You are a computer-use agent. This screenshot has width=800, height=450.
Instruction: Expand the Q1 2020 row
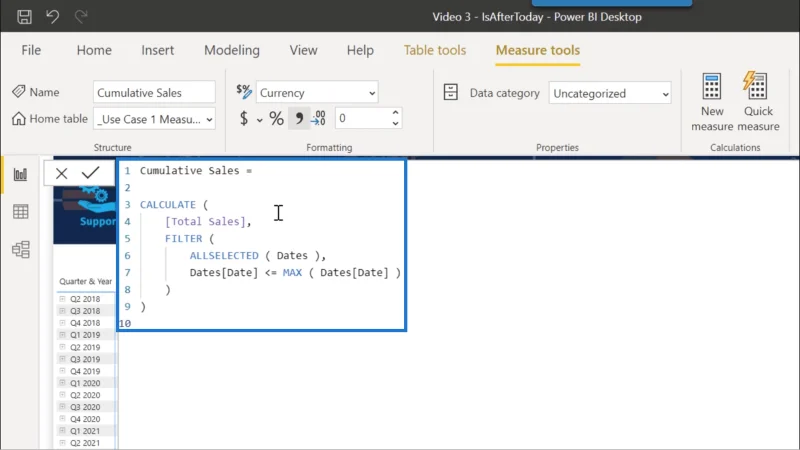coord(62,383)
